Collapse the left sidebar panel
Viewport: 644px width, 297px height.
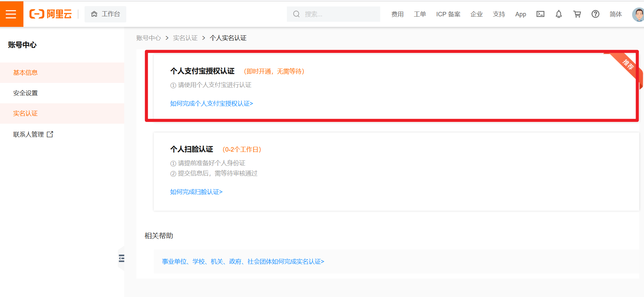click(122, 258)
